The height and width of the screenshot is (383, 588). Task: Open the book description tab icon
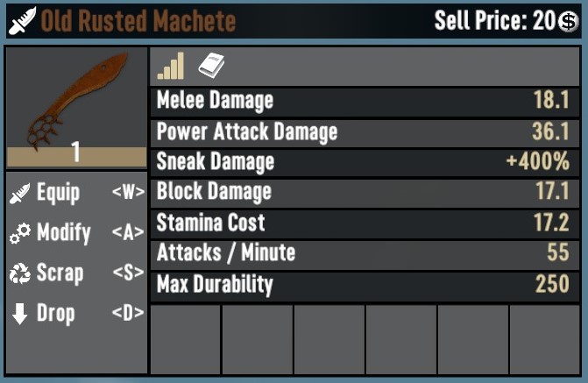tap(212, 64)
